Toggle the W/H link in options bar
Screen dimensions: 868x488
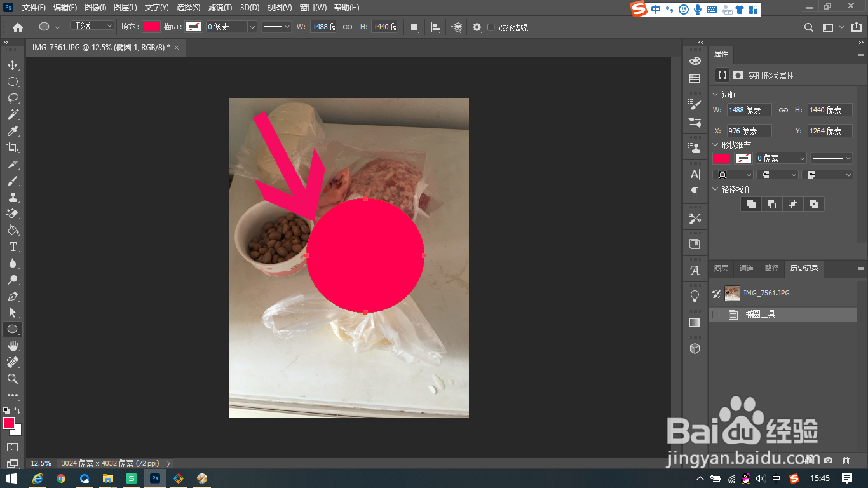[348, 27]
